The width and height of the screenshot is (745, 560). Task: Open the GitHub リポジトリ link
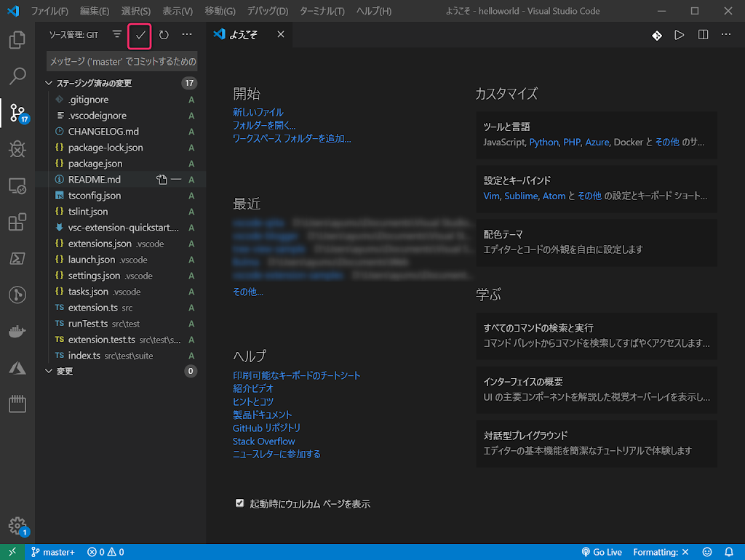pyautogui.click(x=266, y=428)
